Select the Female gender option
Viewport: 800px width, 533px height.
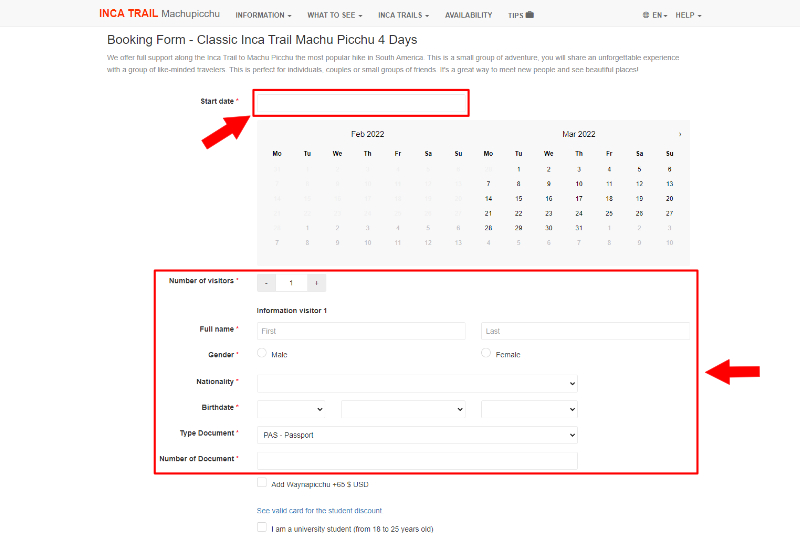click(x=486, y=353)
